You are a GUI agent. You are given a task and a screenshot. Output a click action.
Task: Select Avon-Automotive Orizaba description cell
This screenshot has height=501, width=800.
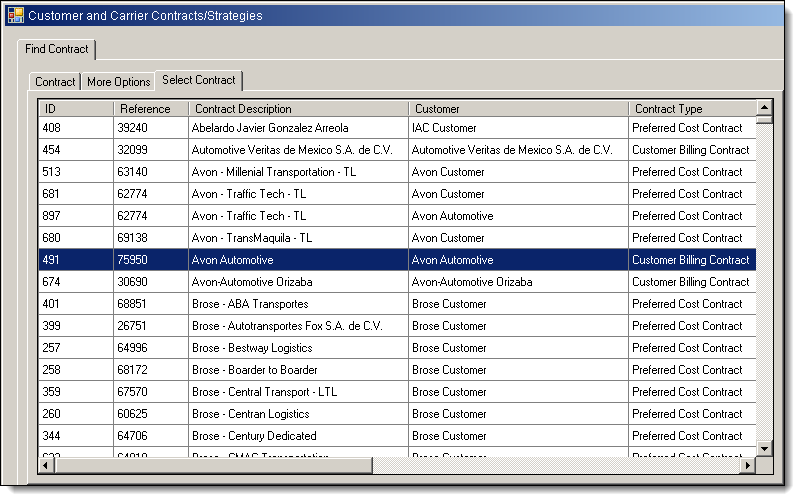coord(298,282)
